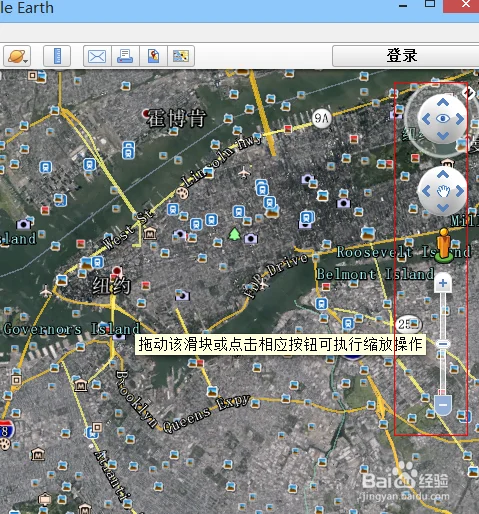Click the zoom slider handle
Screen dimensions: 479x514
(x=443, y=344)
